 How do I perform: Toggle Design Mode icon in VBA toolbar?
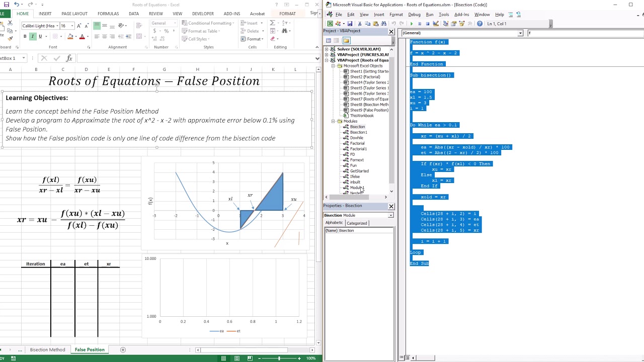[x=436, y=24]
